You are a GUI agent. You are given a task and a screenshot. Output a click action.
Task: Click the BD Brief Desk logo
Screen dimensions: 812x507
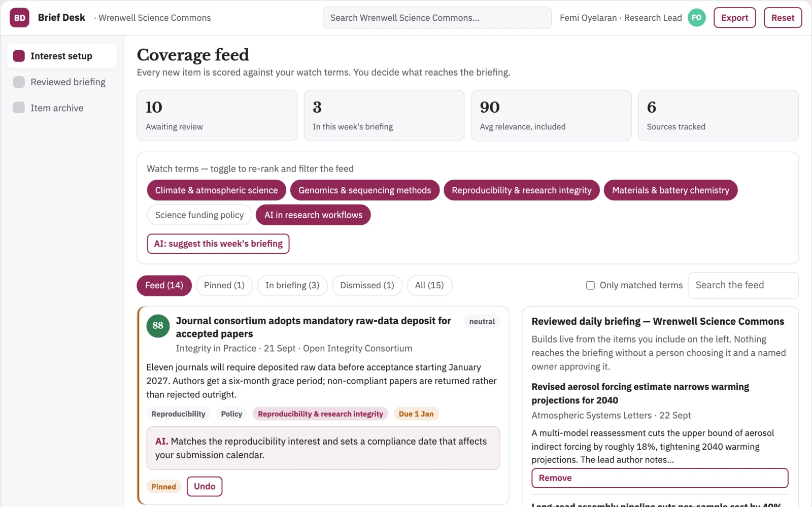[19, 18]
